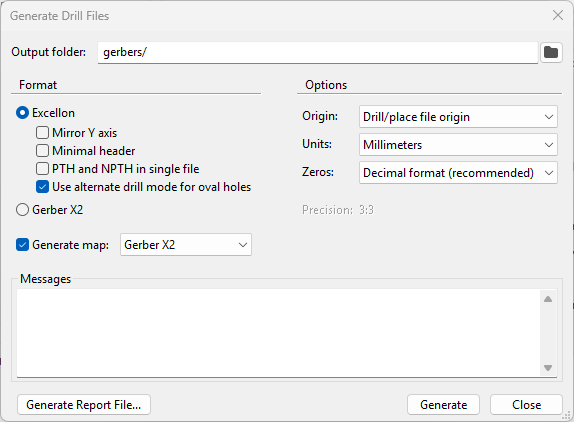Click the Generate button
The width and height of the screenshot is (574, 422).
tap(443, 405)
